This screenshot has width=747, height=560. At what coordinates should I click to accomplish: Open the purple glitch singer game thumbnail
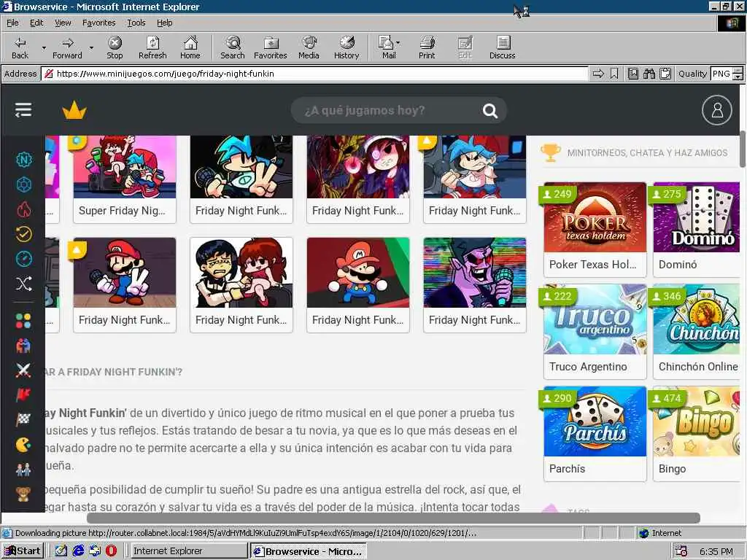pos(474,273)
